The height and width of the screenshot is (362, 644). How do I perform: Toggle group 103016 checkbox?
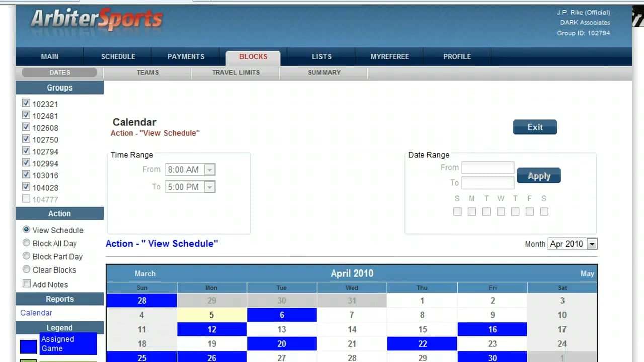click(26, 175)
